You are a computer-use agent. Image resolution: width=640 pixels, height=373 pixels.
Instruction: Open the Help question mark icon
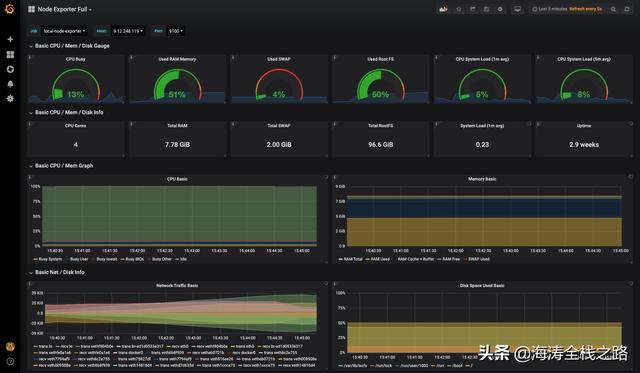[x=10, y=361]
